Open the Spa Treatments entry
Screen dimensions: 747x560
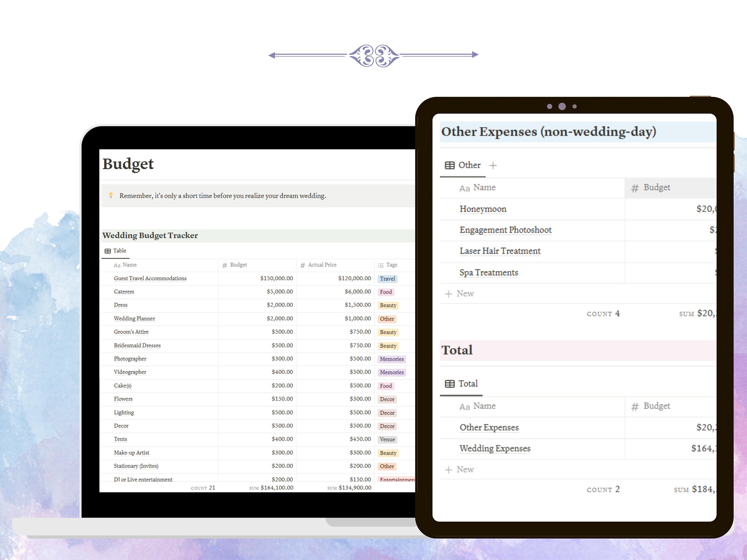489,272
